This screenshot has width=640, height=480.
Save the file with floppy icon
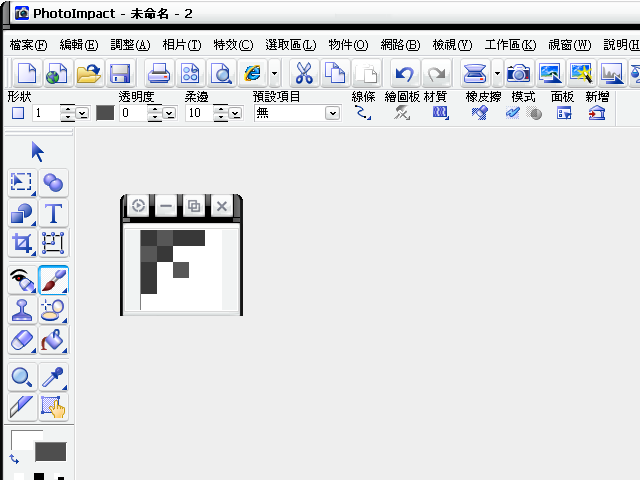[x=120, y=73]
